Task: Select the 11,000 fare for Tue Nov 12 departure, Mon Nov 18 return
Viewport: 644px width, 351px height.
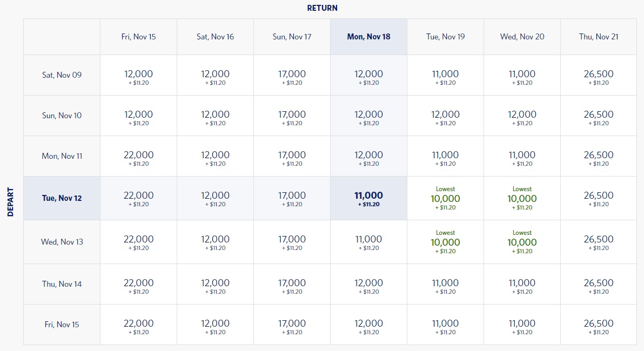Action: coord(368,199)
